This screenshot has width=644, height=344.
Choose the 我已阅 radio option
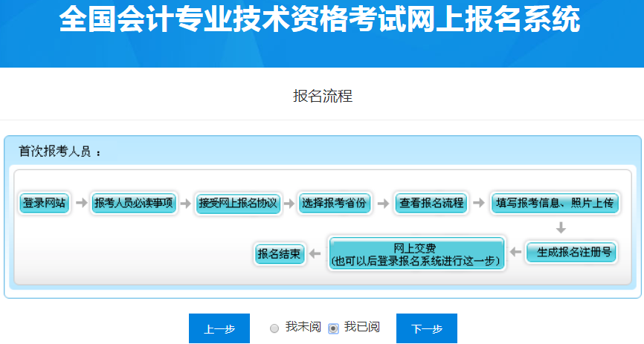[333, 328]
